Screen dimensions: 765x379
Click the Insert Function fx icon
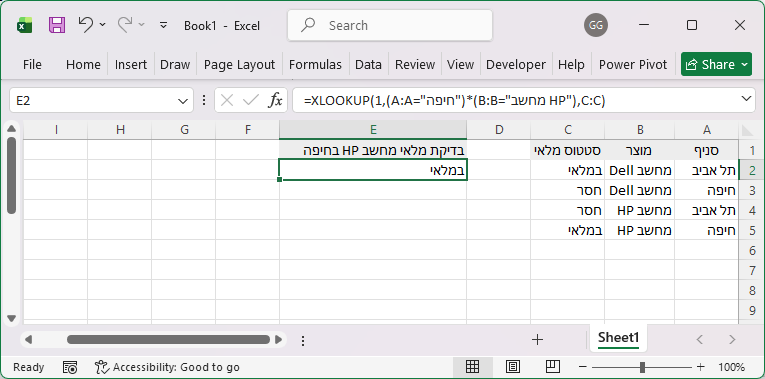276,100
